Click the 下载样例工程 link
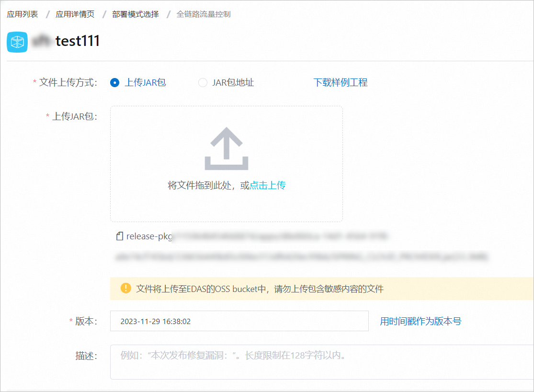534x392 pixels. 340,82
